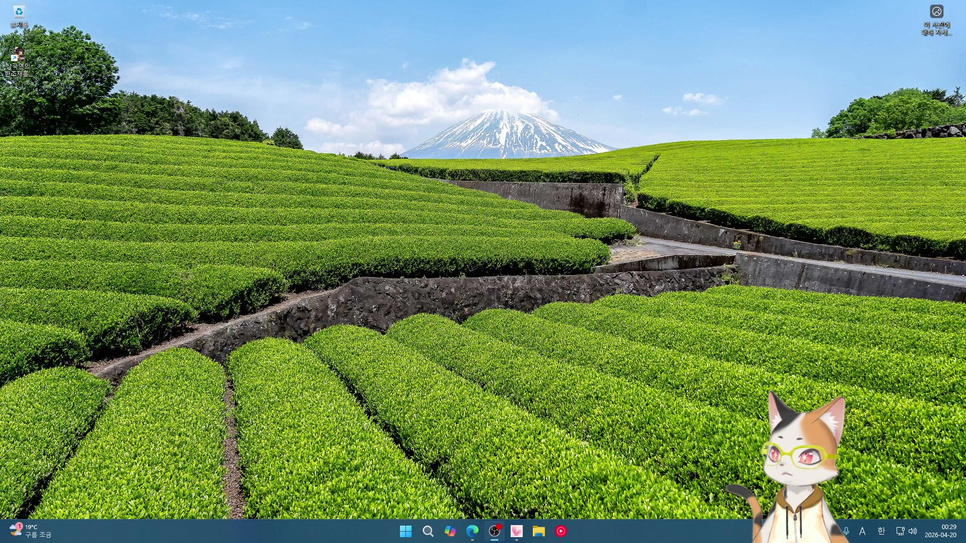This screenshot has width=966, height=543.
Task: Open the pink app icon on taskbar
Action: (x=516, y=531)
